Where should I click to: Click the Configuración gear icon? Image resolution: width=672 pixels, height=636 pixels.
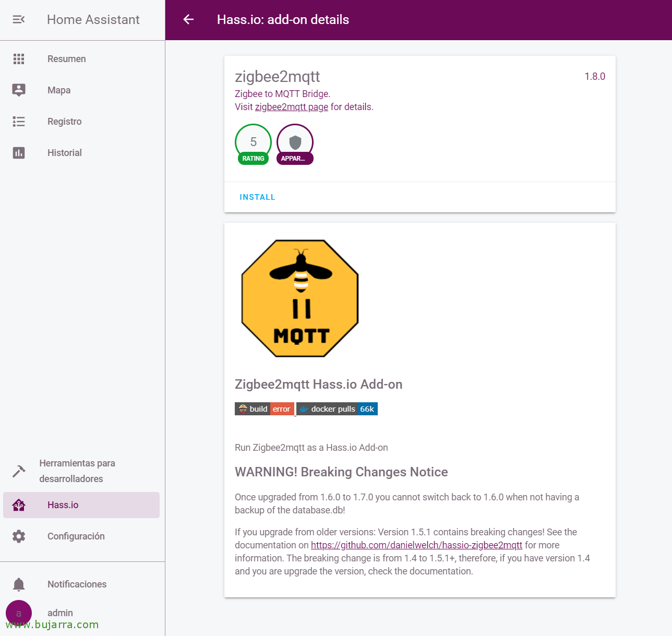pyautogui.click(x=19, y=536)
